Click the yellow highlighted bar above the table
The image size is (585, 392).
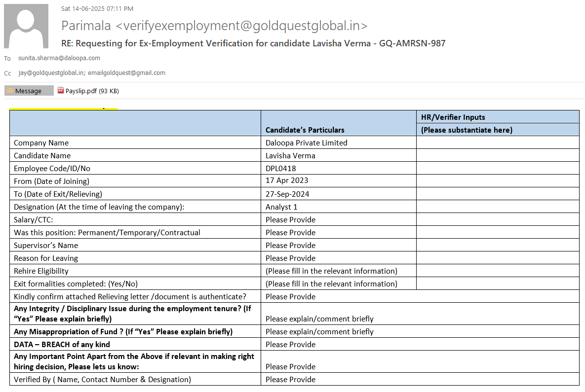point(64,108)
